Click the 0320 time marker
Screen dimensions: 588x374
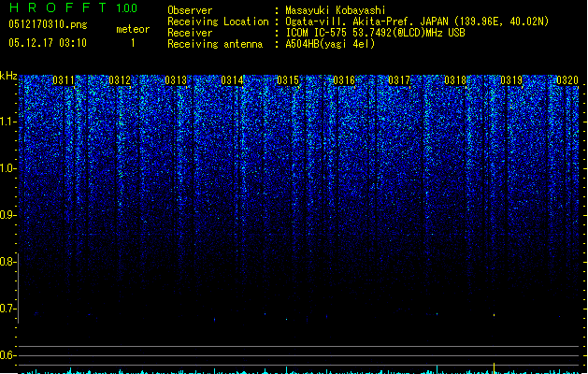click(567, 80)
